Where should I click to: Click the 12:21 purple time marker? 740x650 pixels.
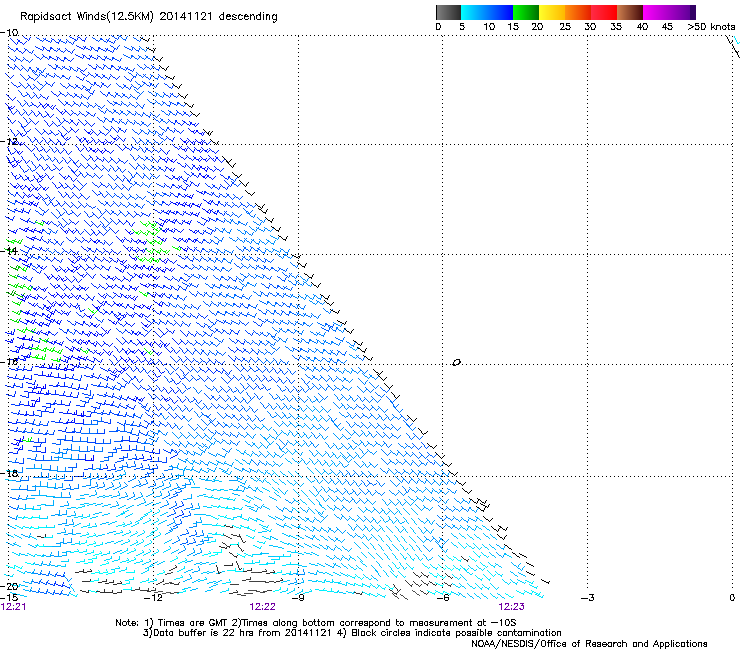[x=13, y=607]
